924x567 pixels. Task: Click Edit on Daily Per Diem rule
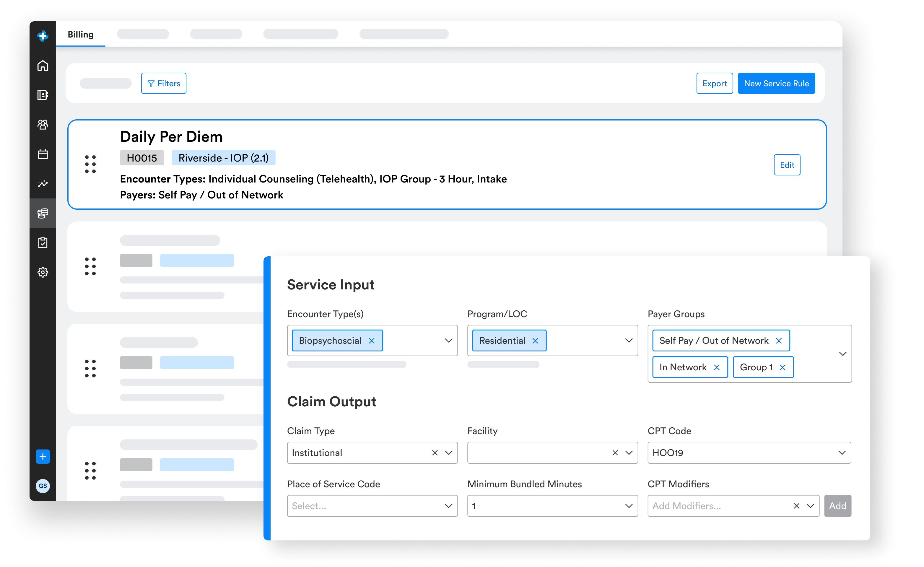787,164
